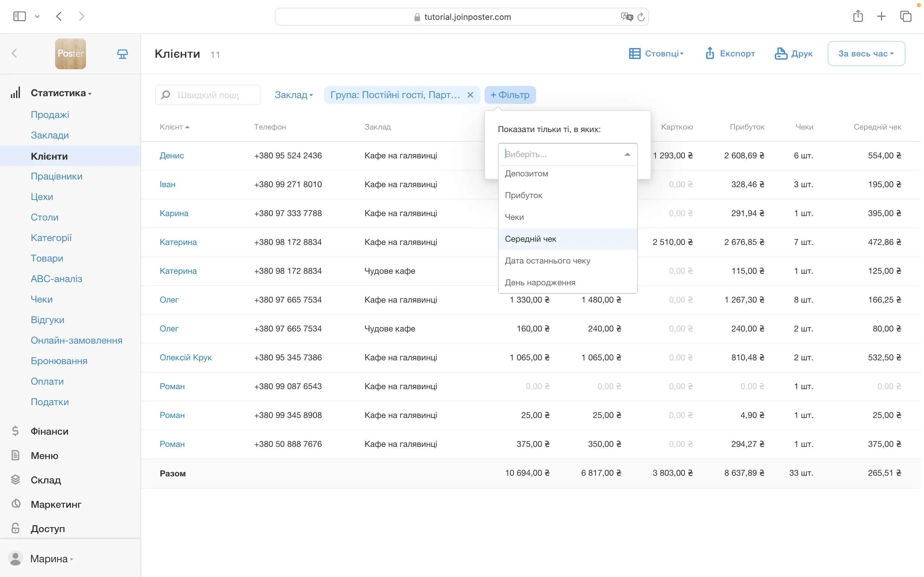
Task: Collapse the sidebar with the back chevron
Action: (x=14, y=54)
